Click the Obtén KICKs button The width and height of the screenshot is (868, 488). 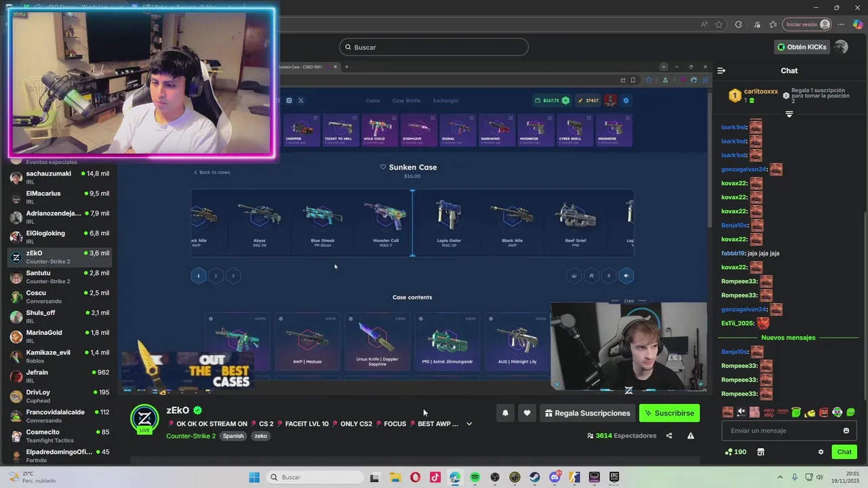tap(802, 47)
